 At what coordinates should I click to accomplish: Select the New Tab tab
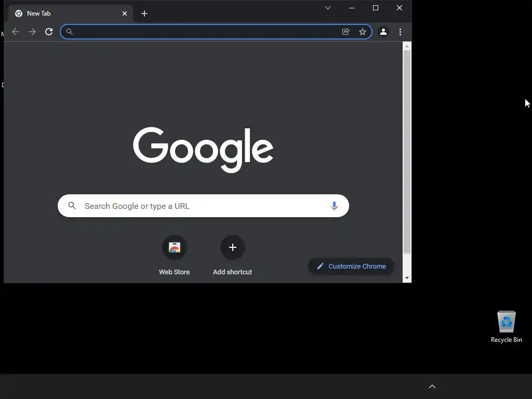click(x=70, y=14)
